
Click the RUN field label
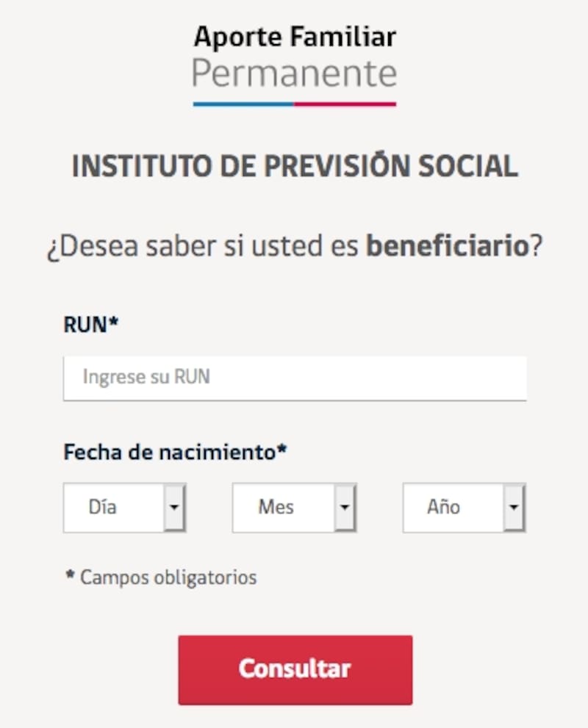pos(87,325)
